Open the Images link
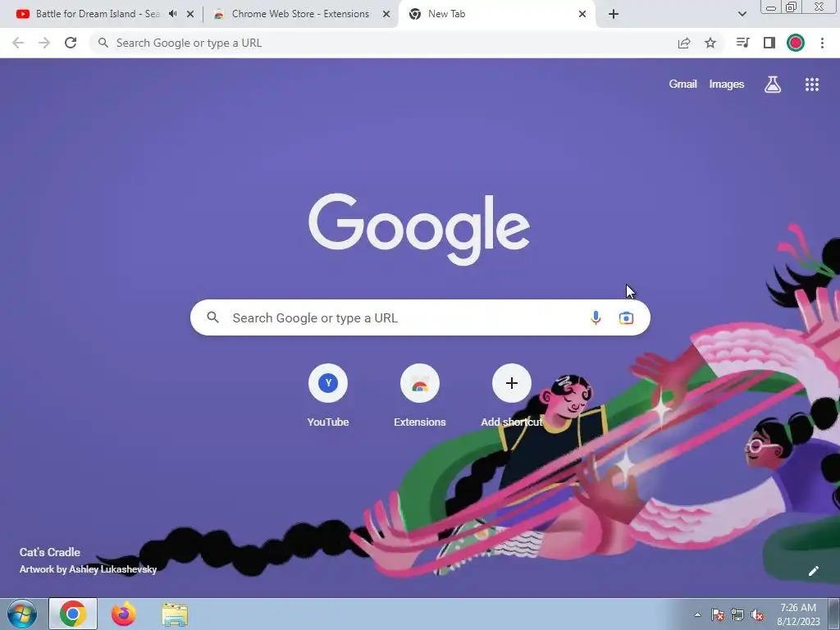840x630 pixels. (x=727, y=84)
